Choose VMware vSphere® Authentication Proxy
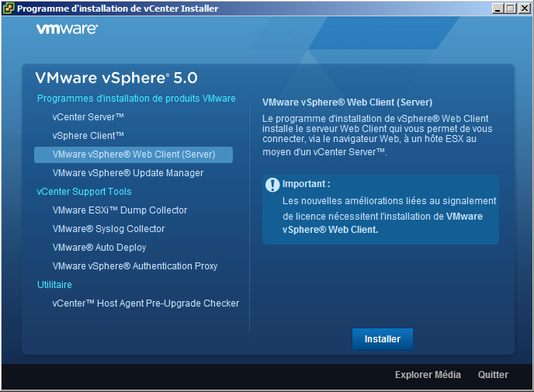 click(x=135, y=266)
